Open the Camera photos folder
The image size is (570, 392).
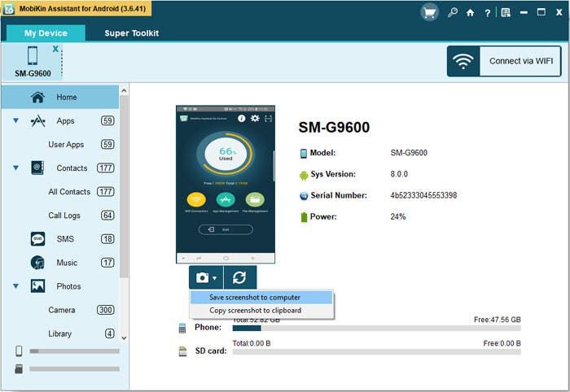(x=62, y=310)
